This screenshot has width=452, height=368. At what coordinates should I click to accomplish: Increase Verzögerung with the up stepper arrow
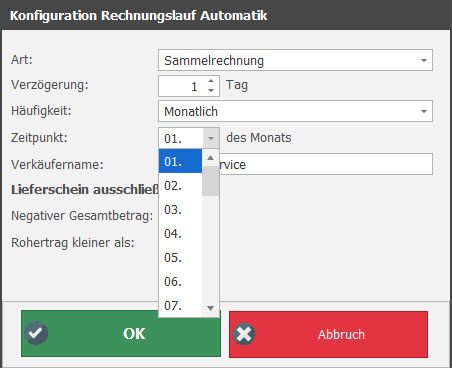point(211,81)
